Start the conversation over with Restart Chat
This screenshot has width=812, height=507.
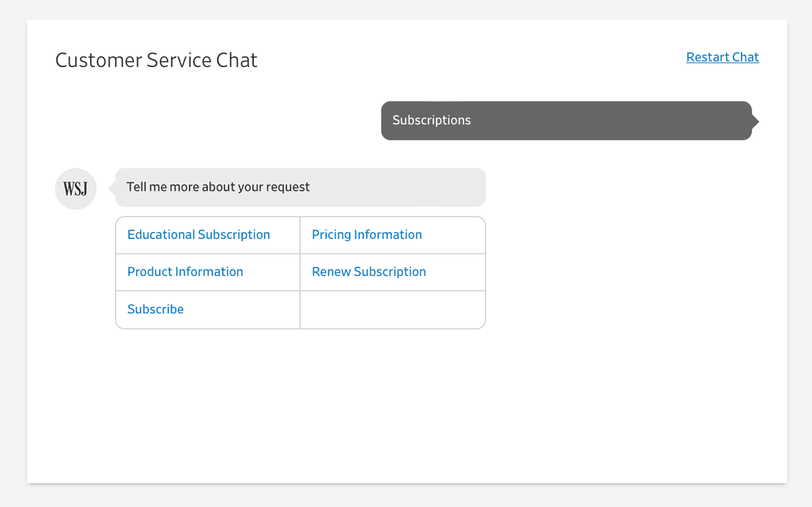tap(722, 58)
